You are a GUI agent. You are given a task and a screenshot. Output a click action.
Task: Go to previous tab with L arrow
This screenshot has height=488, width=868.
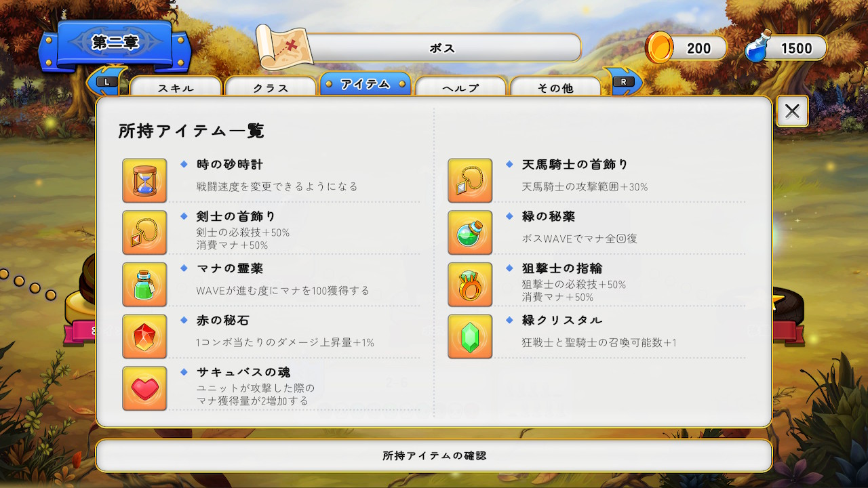(107, 81)
